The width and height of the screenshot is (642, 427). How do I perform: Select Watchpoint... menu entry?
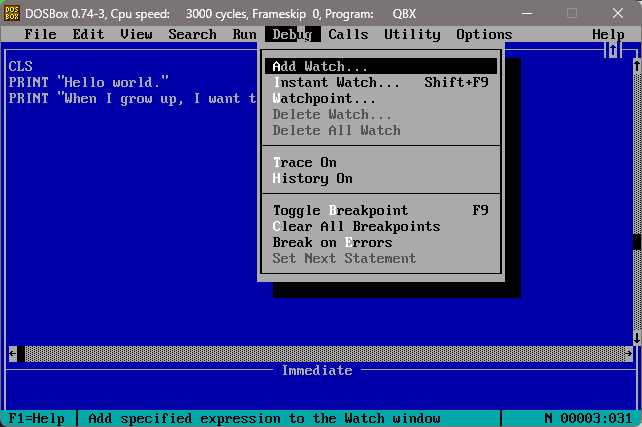coord(381,98)
